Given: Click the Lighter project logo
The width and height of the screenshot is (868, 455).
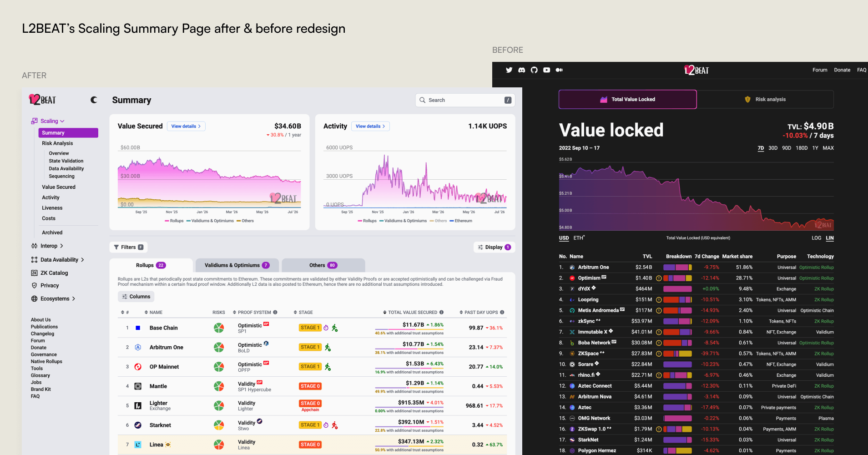Looking at the screenshot, I should [138, 405].
